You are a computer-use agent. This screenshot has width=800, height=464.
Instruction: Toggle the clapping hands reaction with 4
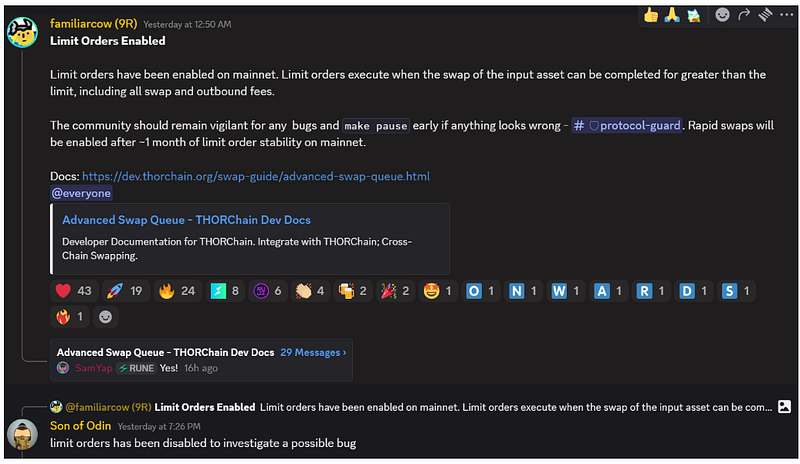point(310,291)
